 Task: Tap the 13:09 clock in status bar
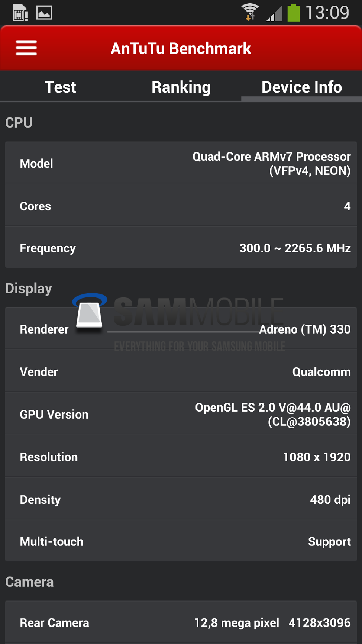point(327,13)
